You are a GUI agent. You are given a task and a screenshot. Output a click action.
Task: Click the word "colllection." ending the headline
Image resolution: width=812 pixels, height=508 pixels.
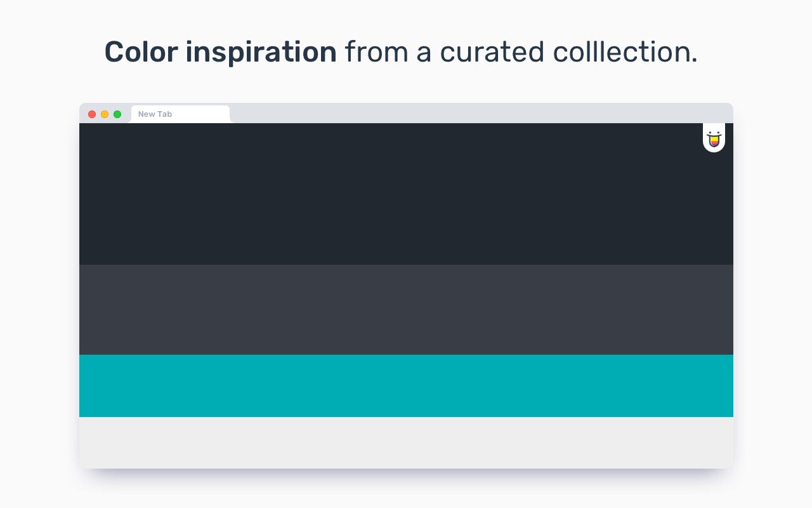[x=625, y=52]
